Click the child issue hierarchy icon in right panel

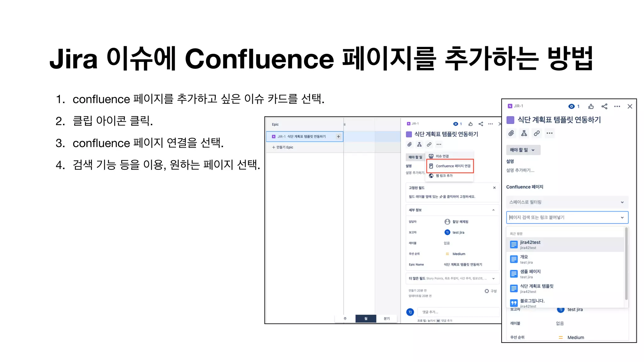[524, 133]
